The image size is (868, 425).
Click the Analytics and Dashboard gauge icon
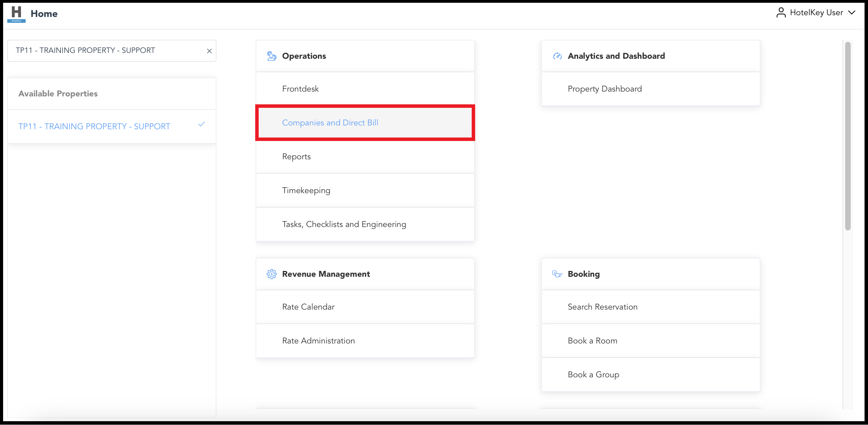[557, 56]
